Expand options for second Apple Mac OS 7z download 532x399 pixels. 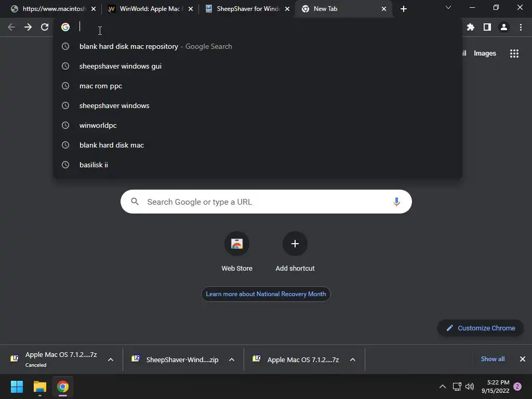pyautogui.click(x=353, y=360)
